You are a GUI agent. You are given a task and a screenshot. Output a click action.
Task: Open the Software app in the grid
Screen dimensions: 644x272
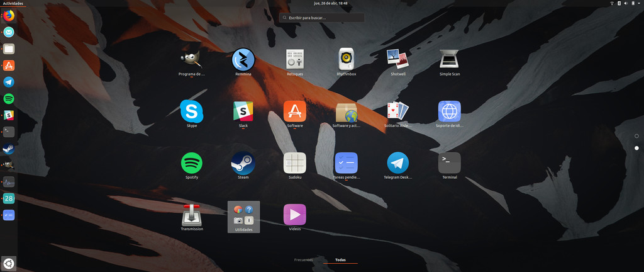point(295,111)
